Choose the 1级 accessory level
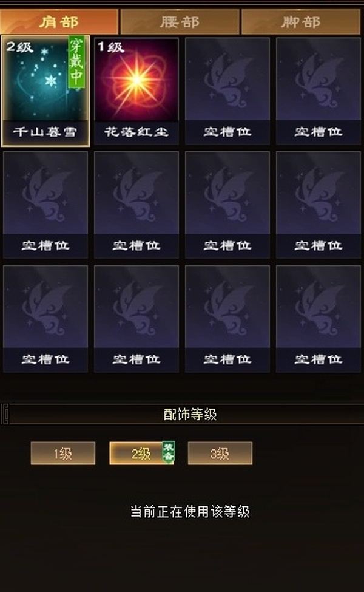This screenshot has height=592, width=364. click(63, 453)
